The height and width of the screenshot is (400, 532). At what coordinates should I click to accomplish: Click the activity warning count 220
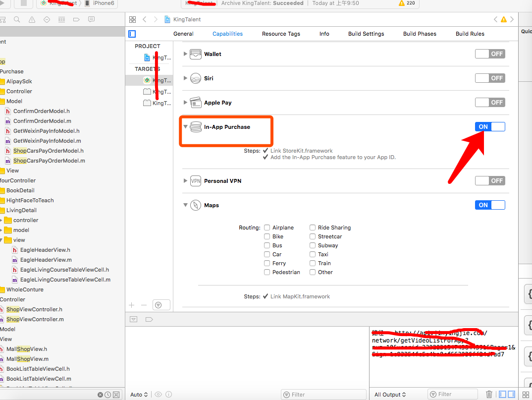coord(407,3)
